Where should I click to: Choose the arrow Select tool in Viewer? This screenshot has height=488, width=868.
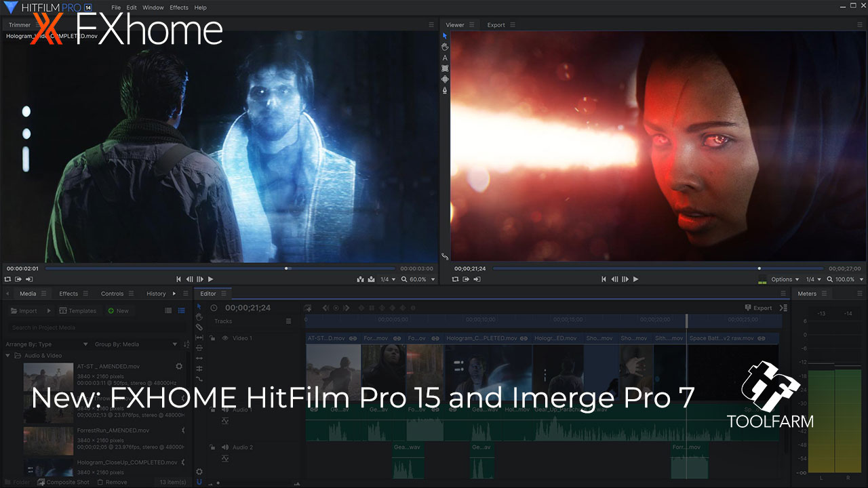click(x=445, y=36)
